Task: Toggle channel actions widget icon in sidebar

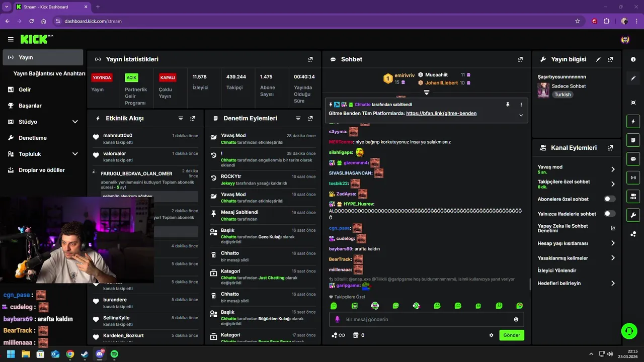Action: pos(633,196)
